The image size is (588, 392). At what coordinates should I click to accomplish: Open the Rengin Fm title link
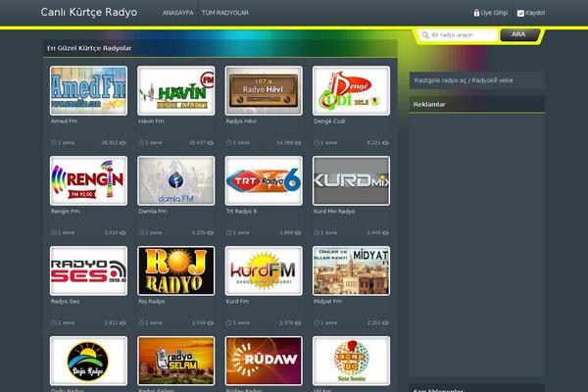[66, 212]
